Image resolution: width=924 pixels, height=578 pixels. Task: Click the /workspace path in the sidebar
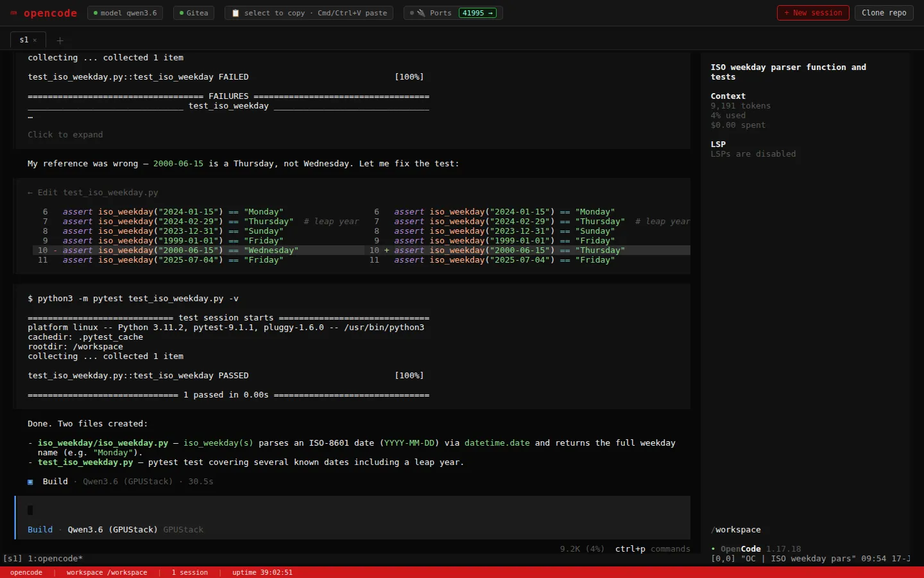pos(735,530)
